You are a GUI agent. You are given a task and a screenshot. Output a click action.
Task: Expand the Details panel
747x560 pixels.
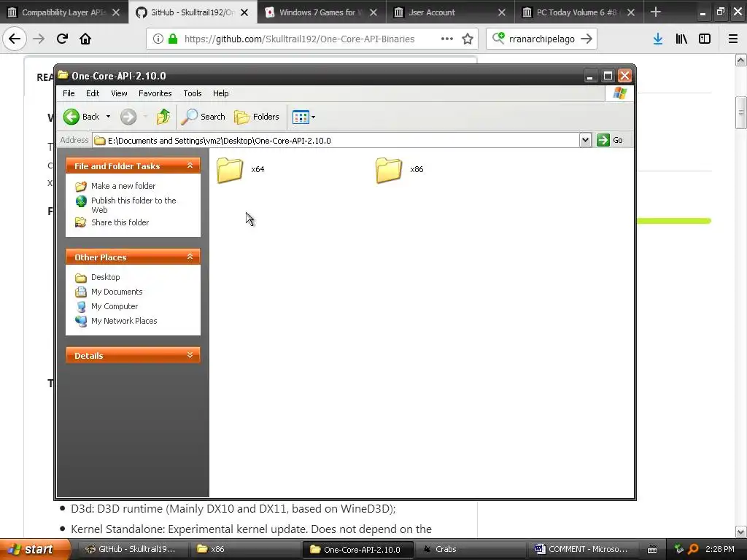coord(190,355)
